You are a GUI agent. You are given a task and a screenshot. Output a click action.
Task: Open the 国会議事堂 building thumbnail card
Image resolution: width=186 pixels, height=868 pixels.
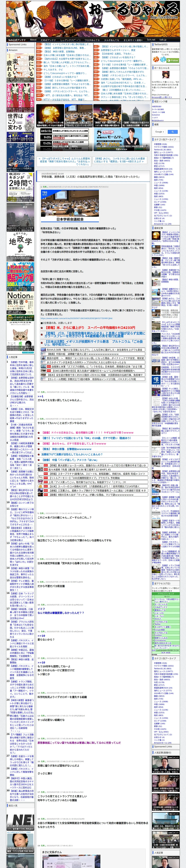tap(136, 116)
